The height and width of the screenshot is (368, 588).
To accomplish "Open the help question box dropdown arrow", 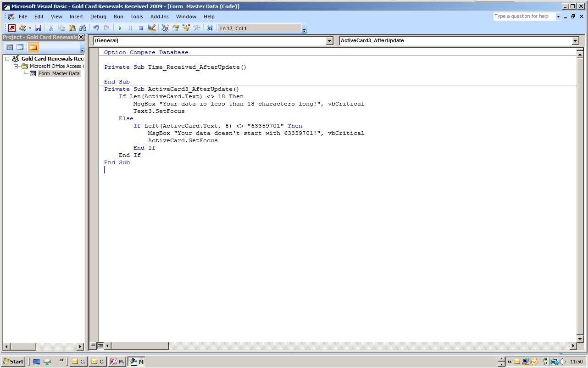I will pyautogui.click(x=558, y=17).
